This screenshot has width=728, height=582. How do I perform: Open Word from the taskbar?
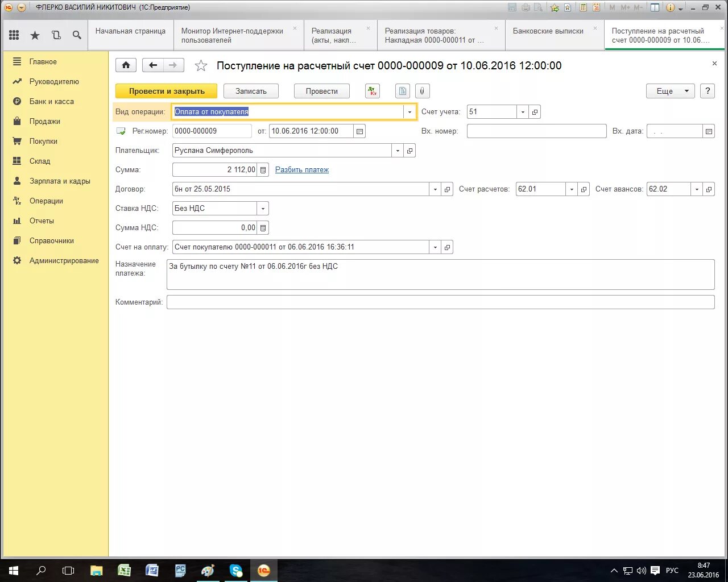pyautogui.click(x=152, y=571)
